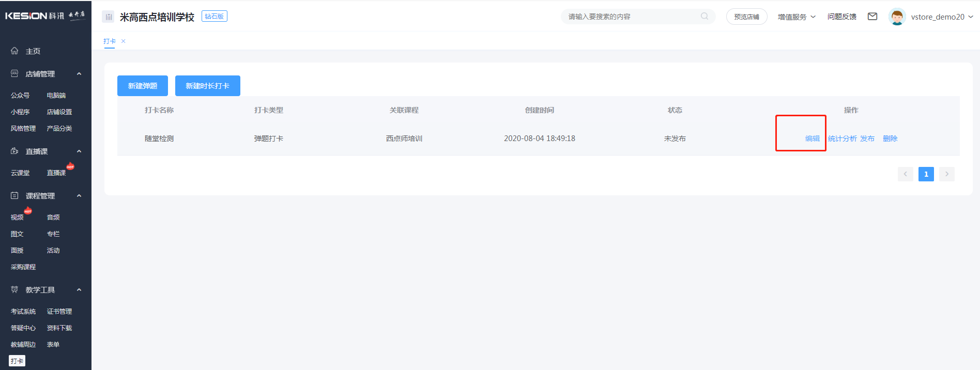Collapse the 店铺管理 sidebar section
This screenshot has width=980, height=370.
click(x=79, y=74)
